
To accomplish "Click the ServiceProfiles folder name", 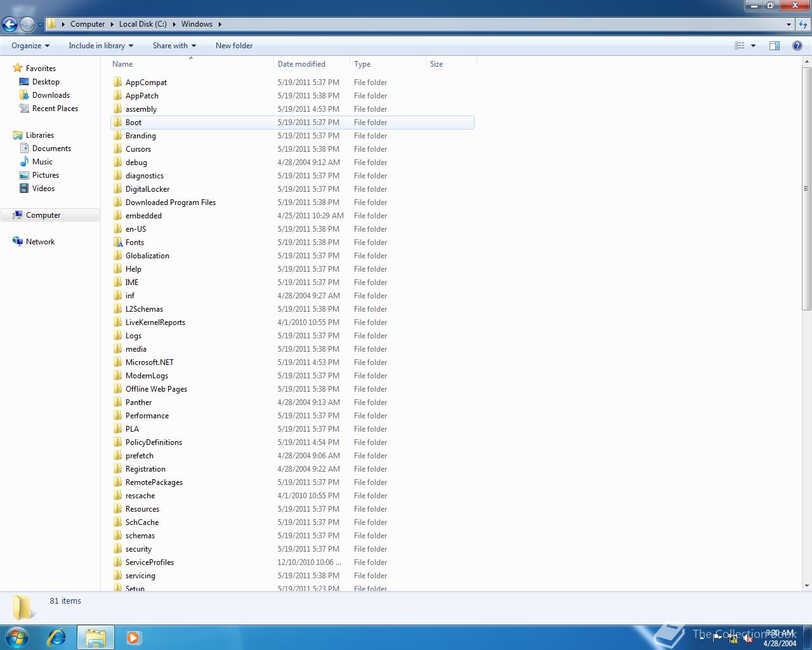I will click(150, 562).
